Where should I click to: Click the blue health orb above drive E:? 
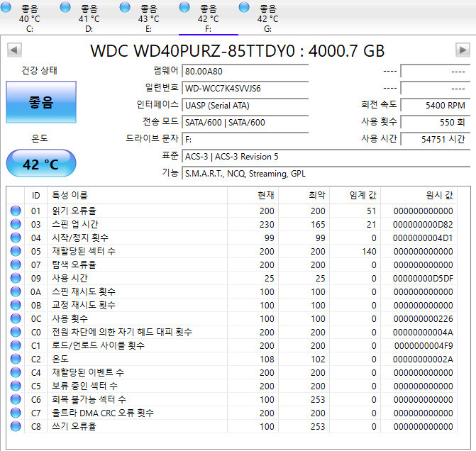[x=126, y=8]
